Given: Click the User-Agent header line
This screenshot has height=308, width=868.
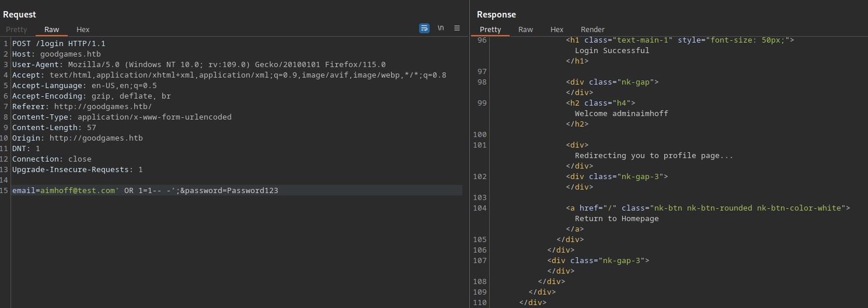Looking at the screenshot, I should point(199,65).
